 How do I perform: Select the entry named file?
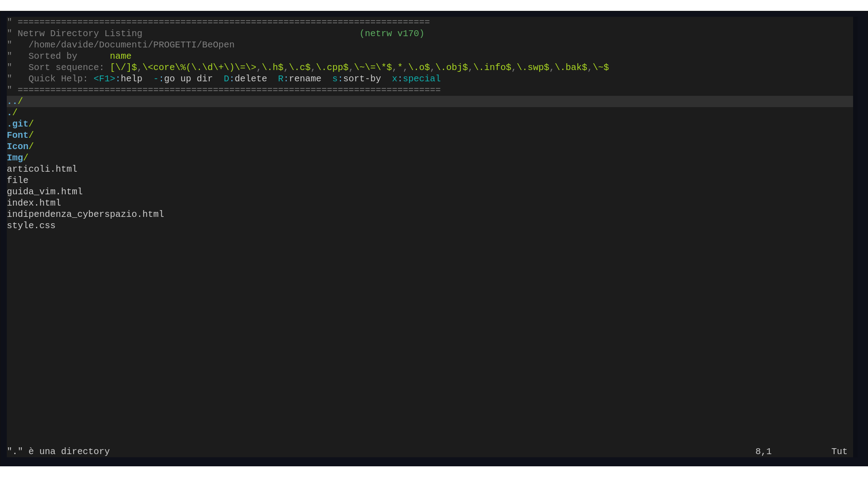click(x=18, y=180)
